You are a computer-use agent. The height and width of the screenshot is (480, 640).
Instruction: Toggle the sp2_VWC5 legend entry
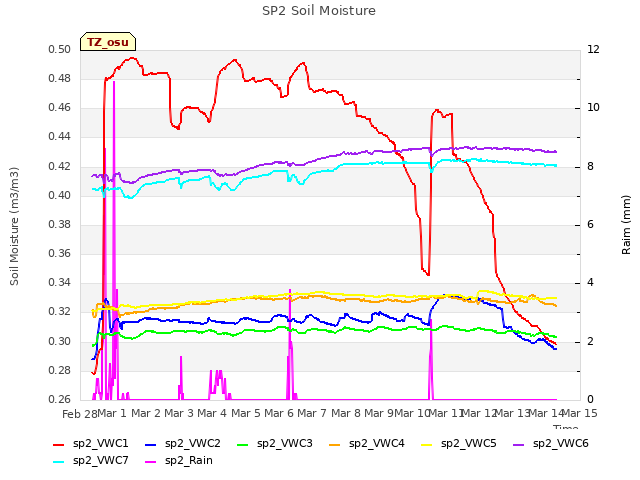click(459, 444)
